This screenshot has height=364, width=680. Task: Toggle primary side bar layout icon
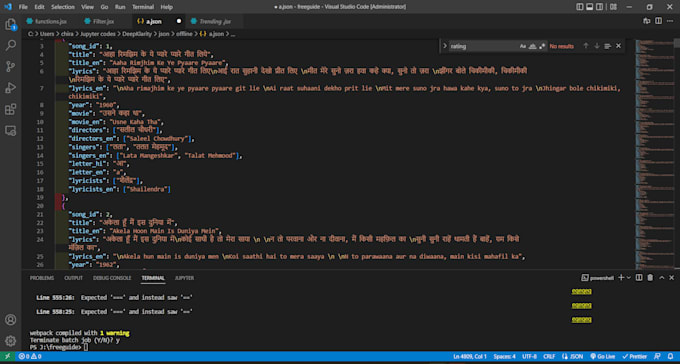[x=580, y=7]
